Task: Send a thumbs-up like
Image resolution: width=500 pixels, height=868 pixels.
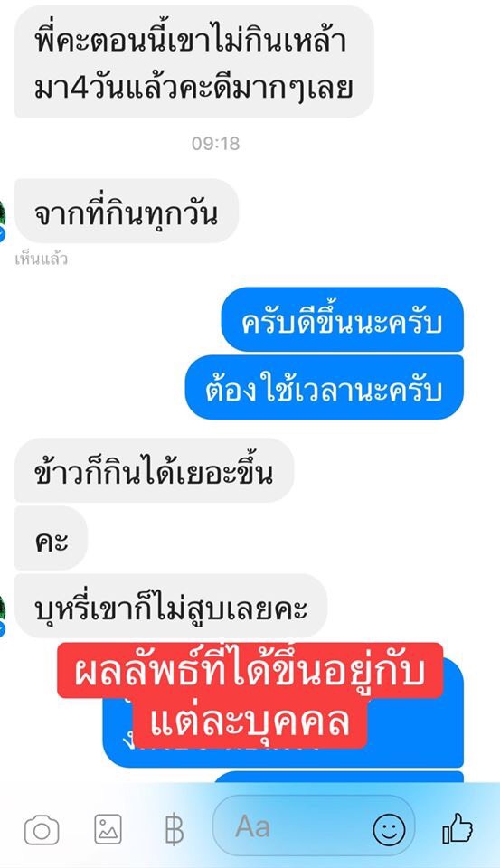Action: [x=458, y=829]
